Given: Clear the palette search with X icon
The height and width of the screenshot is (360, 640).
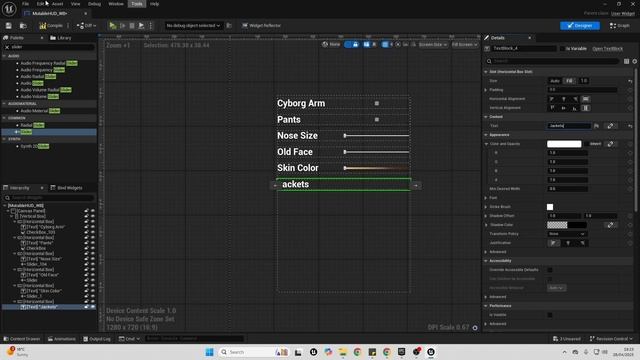Looking at the screenshot, I should click(x=7, y=47).
